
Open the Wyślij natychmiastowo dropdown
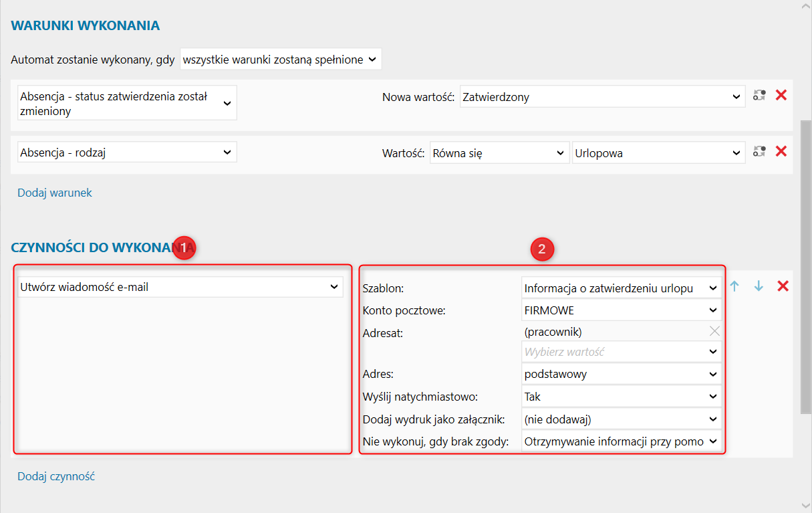[622, 397]
